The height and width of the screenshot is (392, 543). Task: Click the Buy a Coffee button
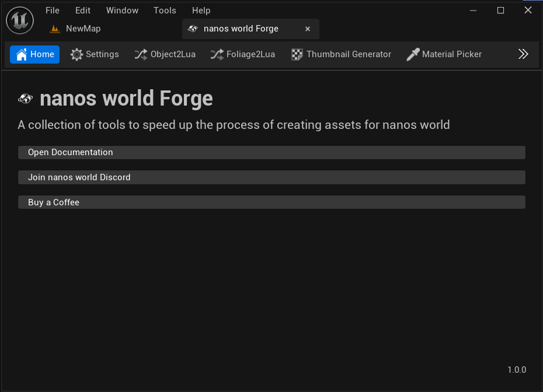[271, 202]
